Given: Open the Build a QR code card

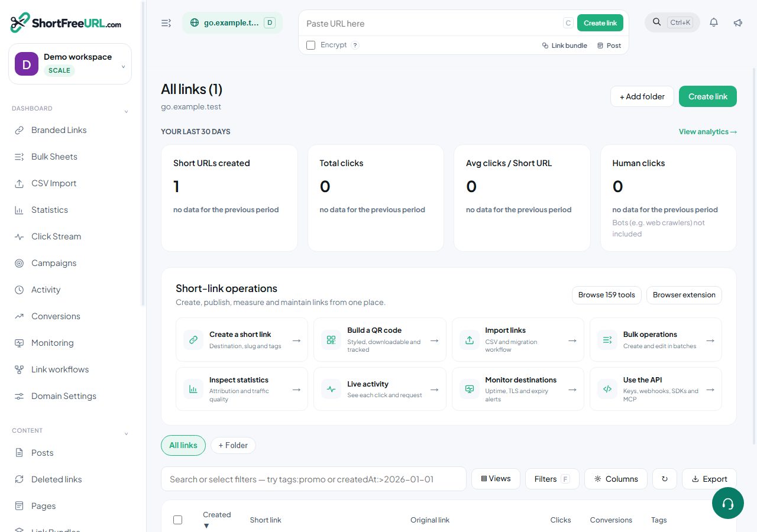Looking at the screenshot, I should [x=380, y=340].
